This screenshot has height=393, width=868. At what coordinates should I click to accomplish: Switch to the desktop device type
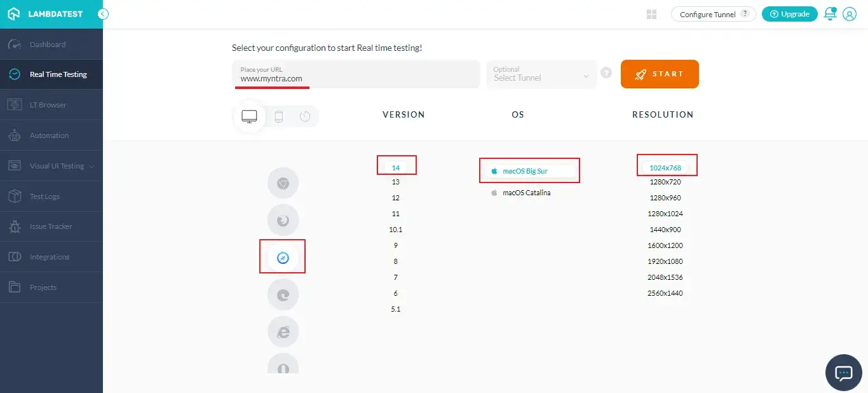[x=250, y=116]
